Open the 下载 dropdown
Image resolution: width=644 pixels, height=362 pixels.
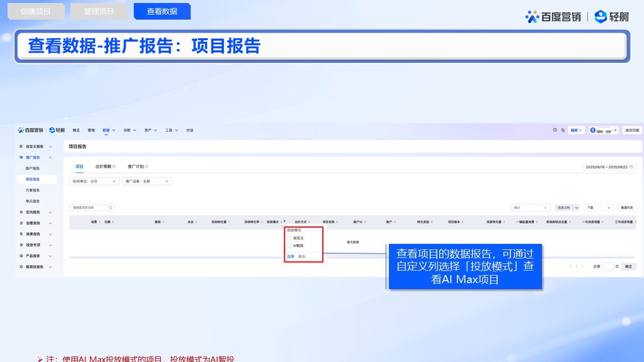(x=599, y=207)
